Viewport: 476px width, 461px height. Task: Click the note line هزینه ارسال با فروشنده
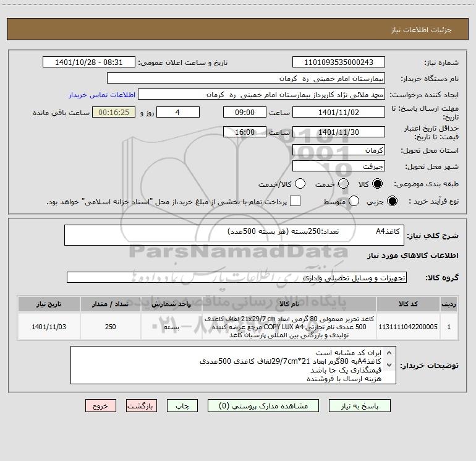(x=344, y=379)
